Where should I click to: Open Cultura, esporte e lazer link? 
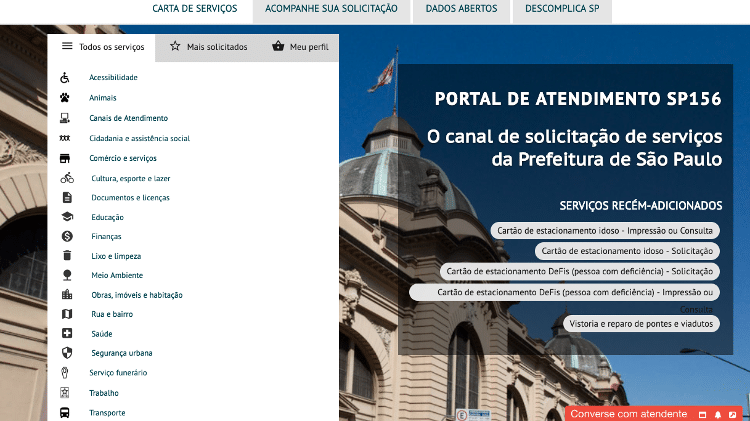[131, 178]
